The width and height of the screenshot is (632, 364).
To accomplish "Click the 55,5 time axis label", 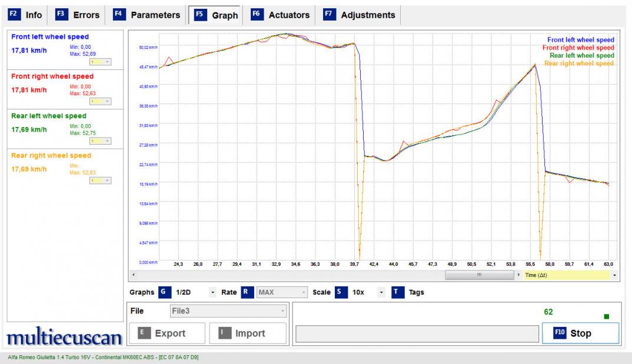I will point(530,264).
